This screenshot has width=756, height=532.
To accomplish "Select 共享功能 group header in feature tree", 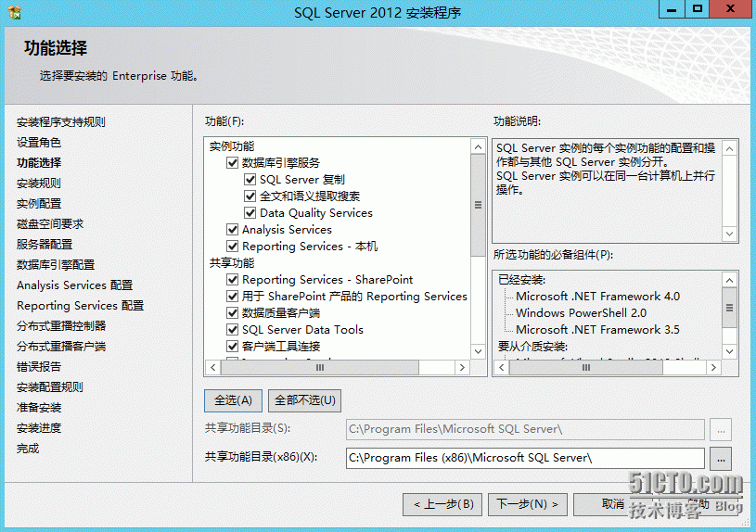I will 232,263.
